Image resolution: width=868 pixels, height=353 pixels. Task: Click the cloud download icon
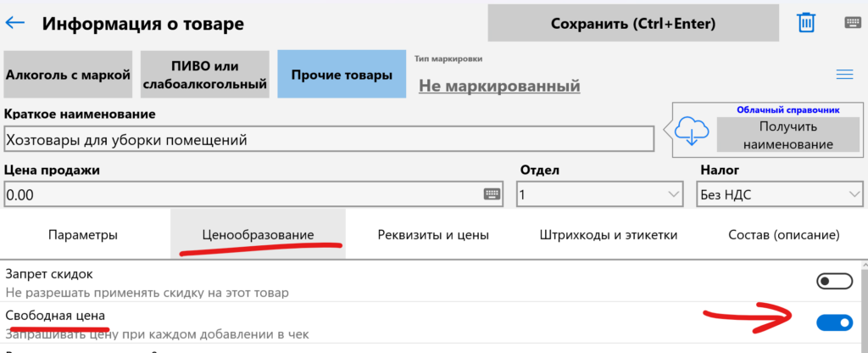pos(693,132)
